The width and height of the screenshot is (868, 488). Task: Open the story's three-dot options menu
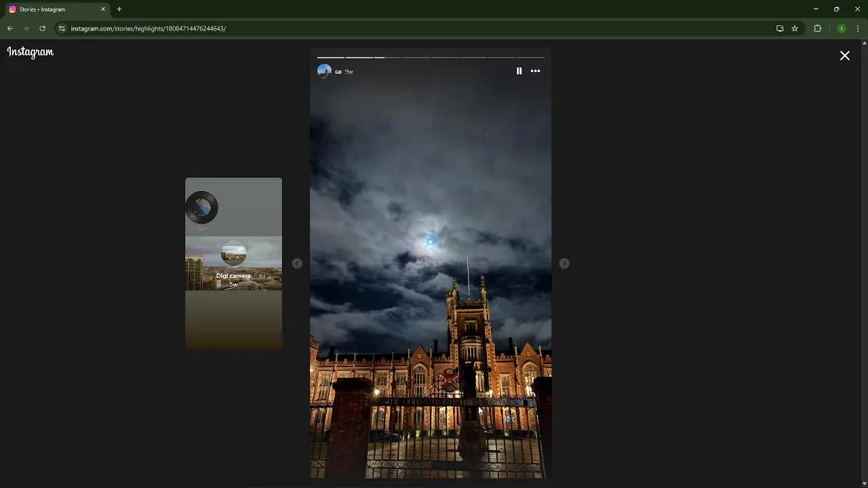(x=536, y=71)
